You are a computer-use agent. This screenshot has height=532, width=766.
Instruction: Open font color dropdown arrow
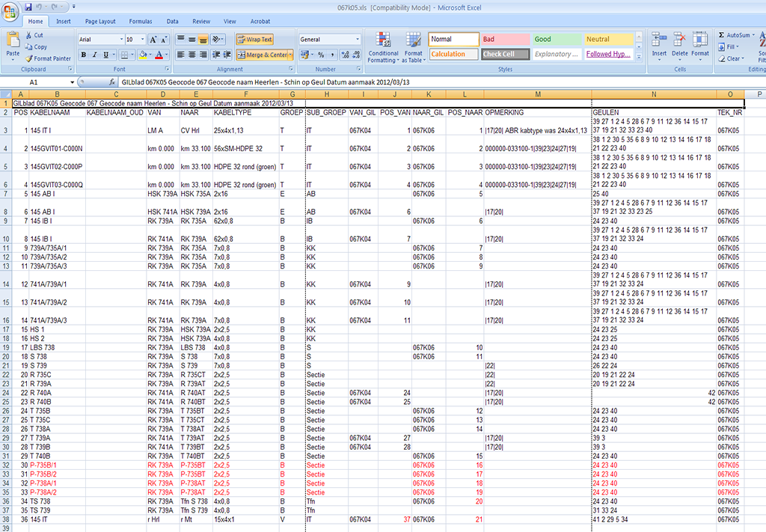(166, 55)
